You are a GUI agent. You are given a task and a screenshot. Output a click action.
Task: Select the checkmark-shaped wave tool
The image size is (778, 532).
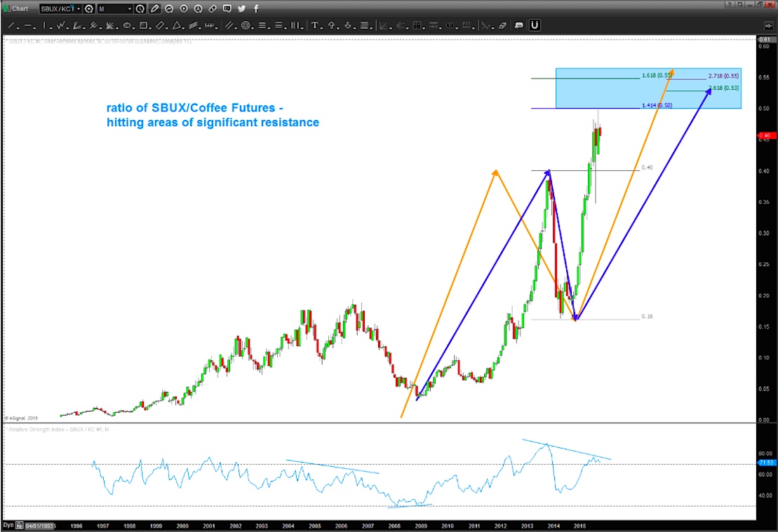pyautogui.click(x=60, y=25)
